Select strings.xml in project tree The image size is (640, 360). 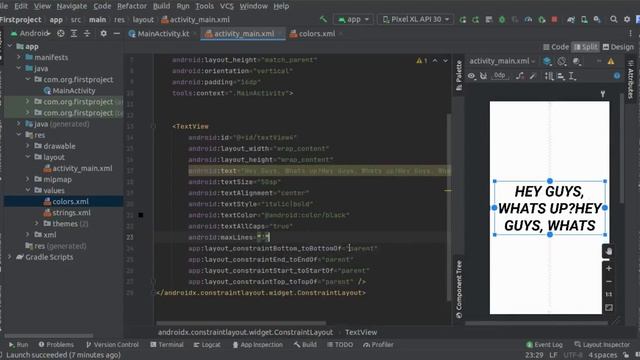[x=67, y=212]
